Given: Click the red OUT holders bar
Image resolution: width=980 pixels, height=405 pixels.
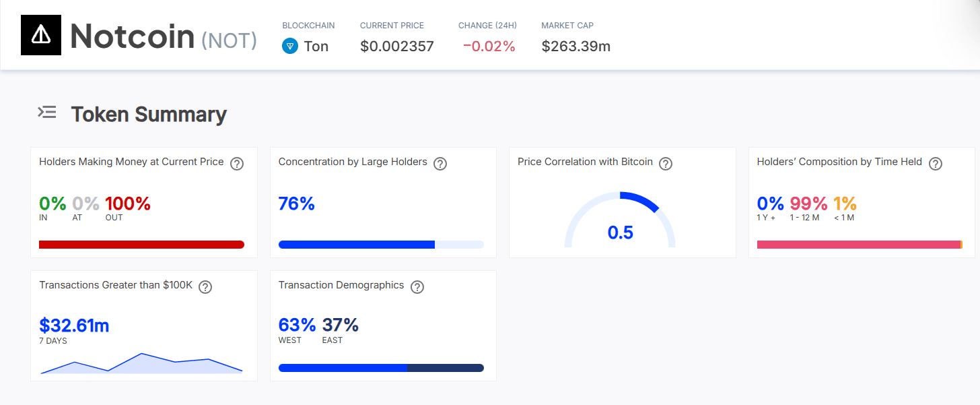Looking at the screenshot, I should [142, 245].
